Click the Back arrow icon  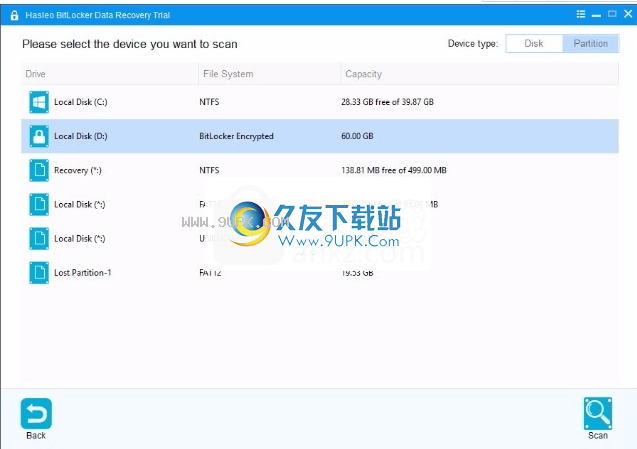click(x=36, y=414)
